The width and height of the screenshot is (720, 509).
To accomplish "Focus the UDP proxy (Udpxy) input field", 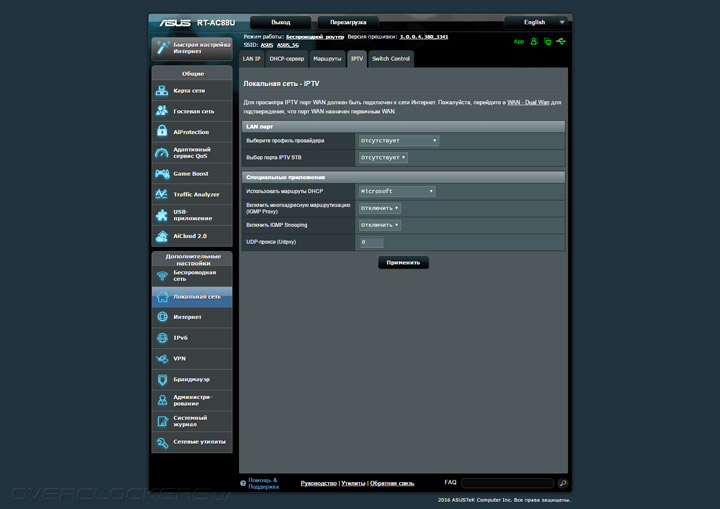I will pyautogui.click(x=371, y=242).
